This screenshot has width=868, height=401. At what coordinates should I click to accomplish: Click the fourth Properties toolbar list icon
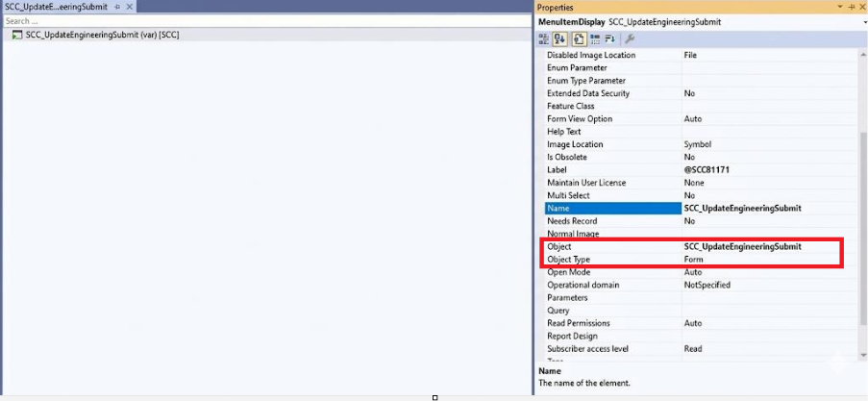(595, 38)
